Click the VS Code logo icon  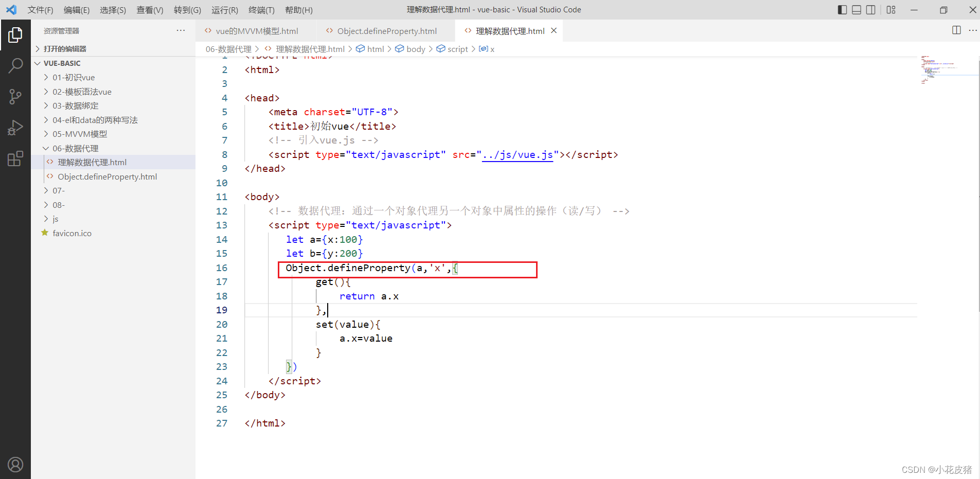(11, 10)
